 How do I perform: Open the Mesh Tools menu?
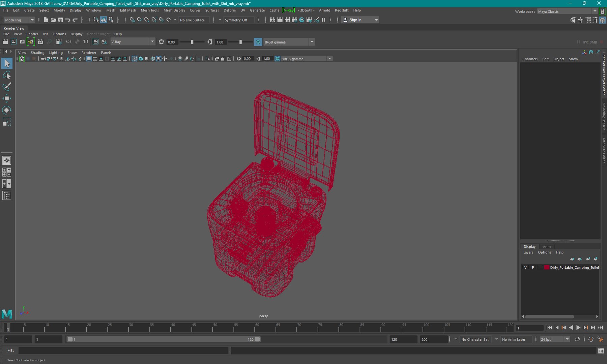point(149,10)
